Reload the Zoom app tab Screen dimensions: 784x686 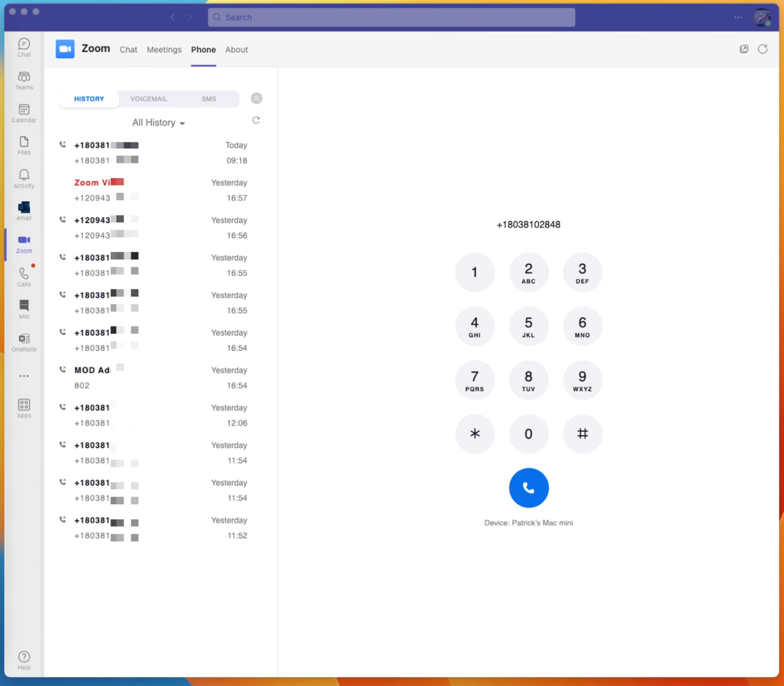pyautogui.click(x=763, y=49)
